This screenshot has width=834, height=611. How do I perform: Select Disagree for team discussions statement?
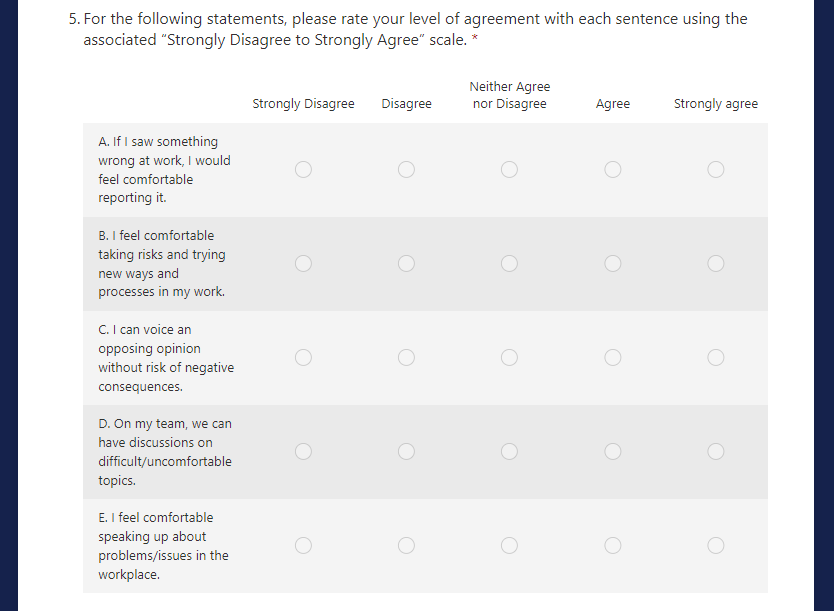click(406, 452)
